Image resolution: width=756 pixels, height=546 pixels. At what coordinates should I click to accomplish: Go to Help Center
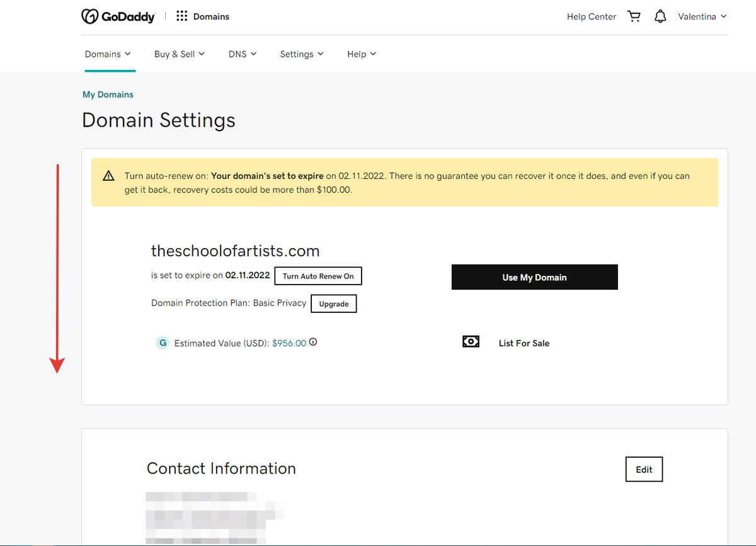(x=592, y=16)
